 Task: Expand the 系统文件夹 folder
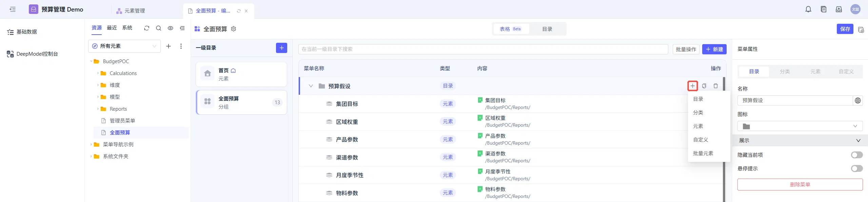(91, 157)
